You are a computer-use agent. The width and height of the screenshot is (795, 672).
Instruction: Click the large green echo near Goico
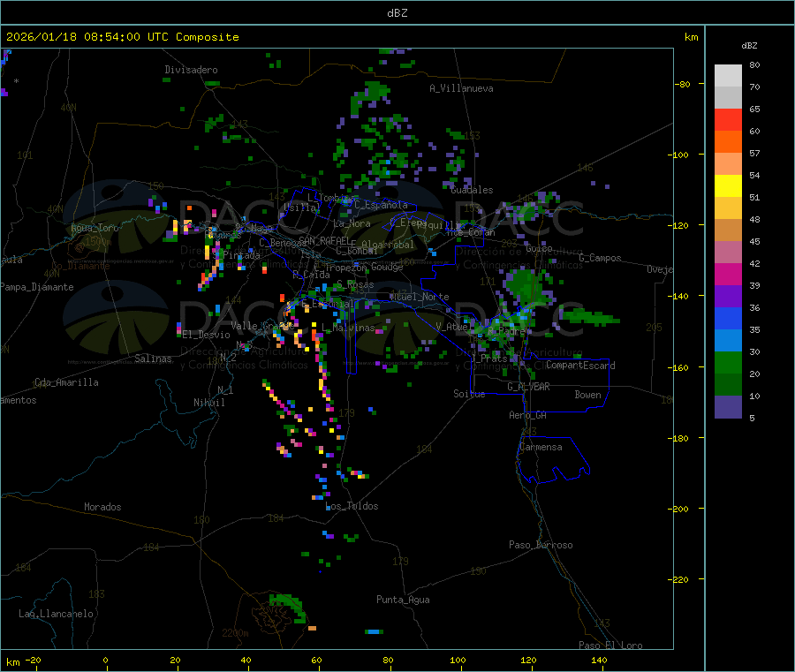point(525,285)
